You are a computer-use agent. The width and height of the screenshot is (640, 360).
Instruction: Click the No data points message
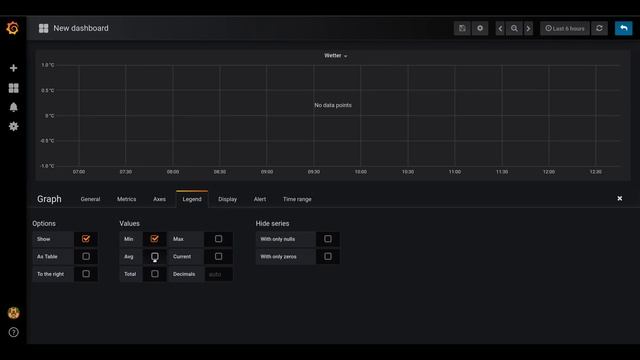pyautogui.click(x=333, y=105)
